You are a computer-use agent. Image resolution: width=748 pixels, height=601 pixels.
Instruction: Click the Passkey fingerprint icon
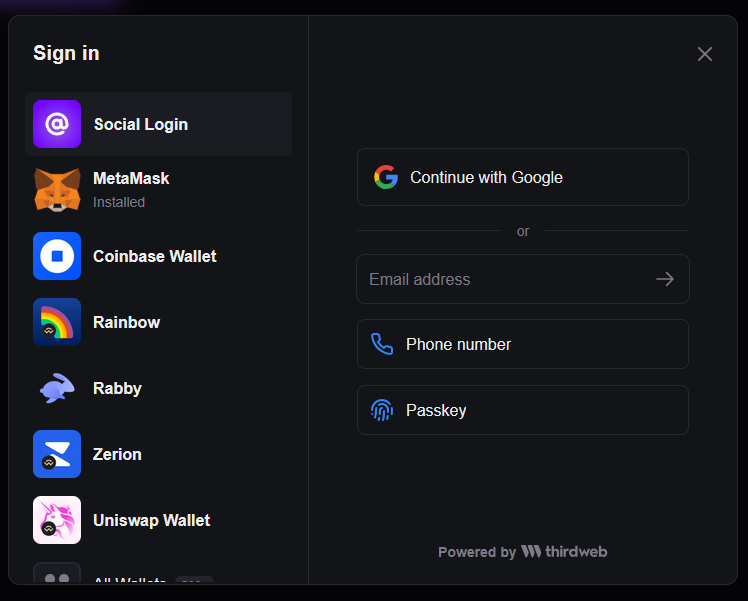(382, 410)
